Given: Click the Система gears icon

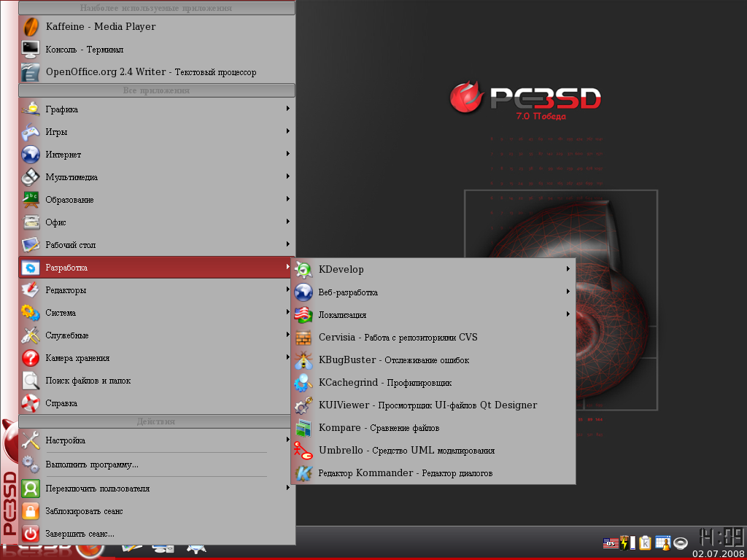Looking at the screenshot, I should coord(30,313).
